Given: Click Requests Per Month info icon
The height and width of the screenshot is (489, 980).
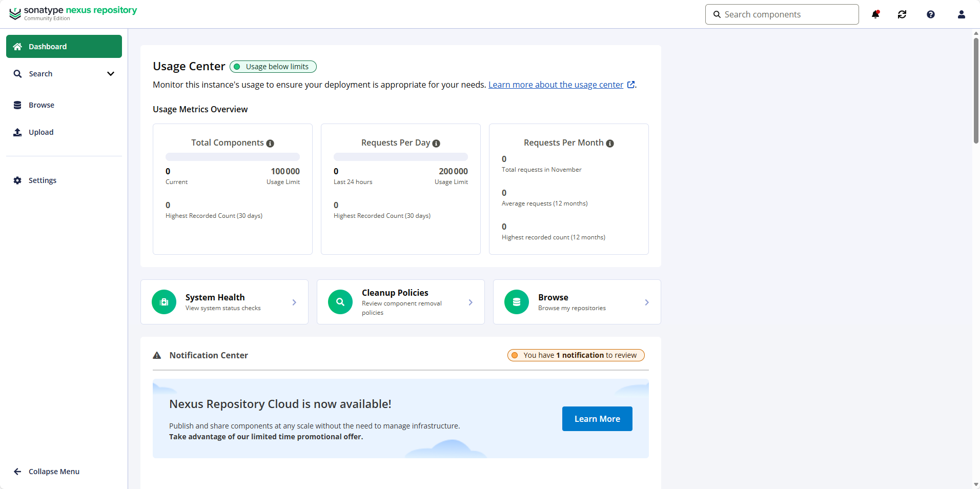Looking at the screenshot, I should pyautogui.click(x=610, y=144).
